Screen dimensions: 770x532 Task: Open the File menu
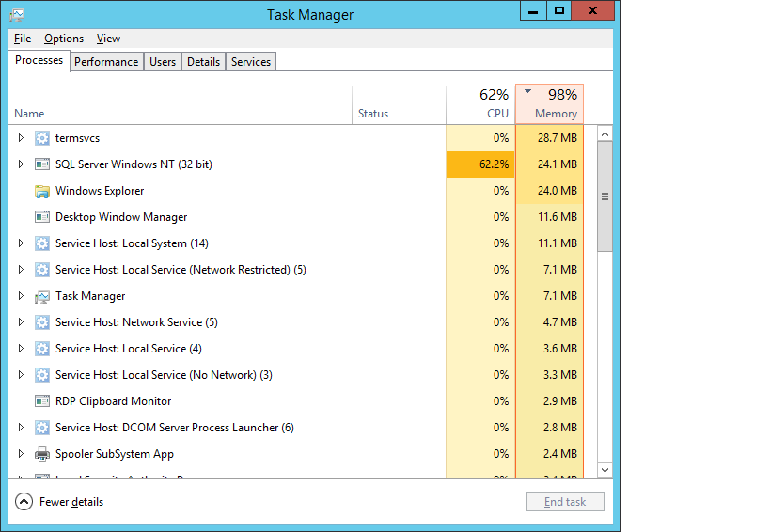(23, 39)
